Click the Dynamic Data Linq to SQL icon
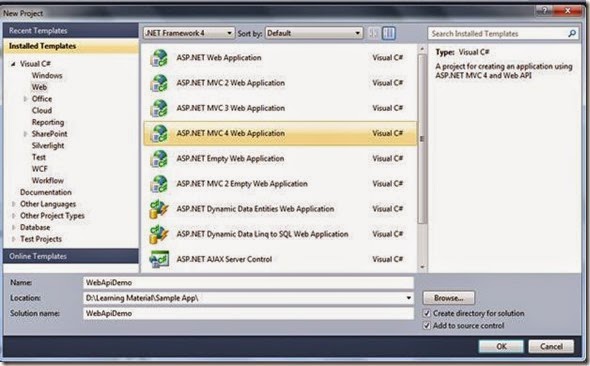The image size is (590, 366). coord(159,234)
